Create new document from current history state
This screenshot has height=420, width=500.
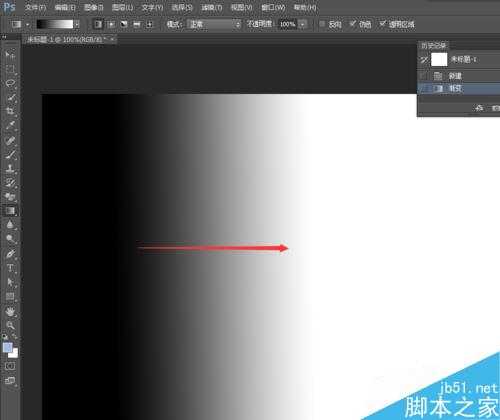pyautogui.click(x=479, y=108)
